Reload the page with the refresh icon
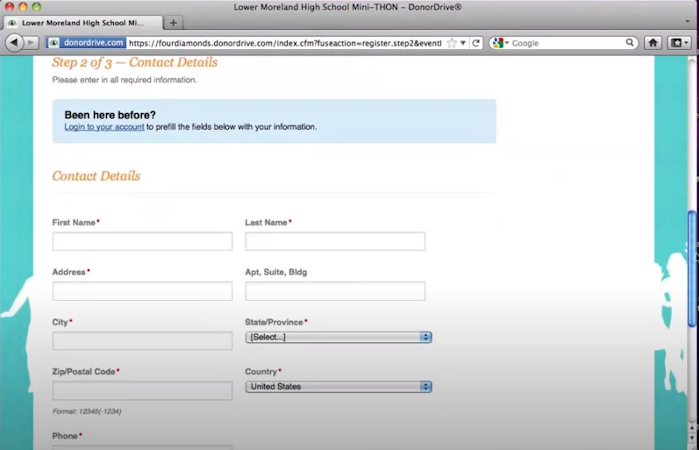 pos(476,43)
